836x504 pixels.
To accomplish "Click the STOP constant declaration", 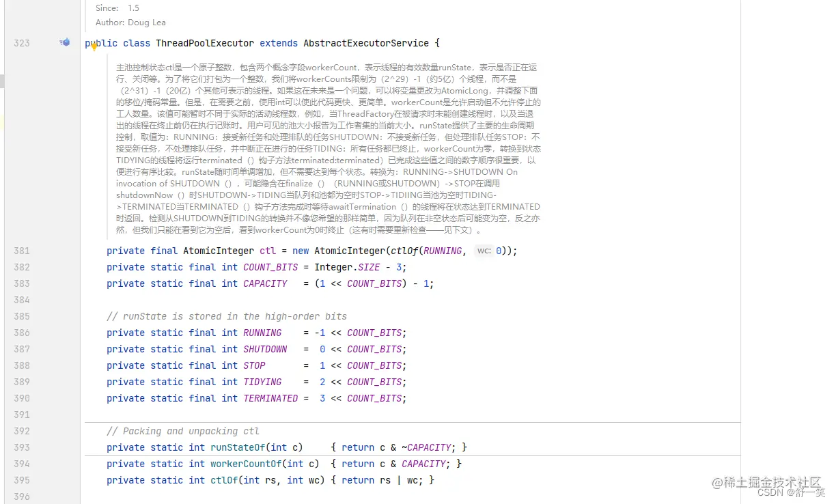I will [x=254, y=365].
